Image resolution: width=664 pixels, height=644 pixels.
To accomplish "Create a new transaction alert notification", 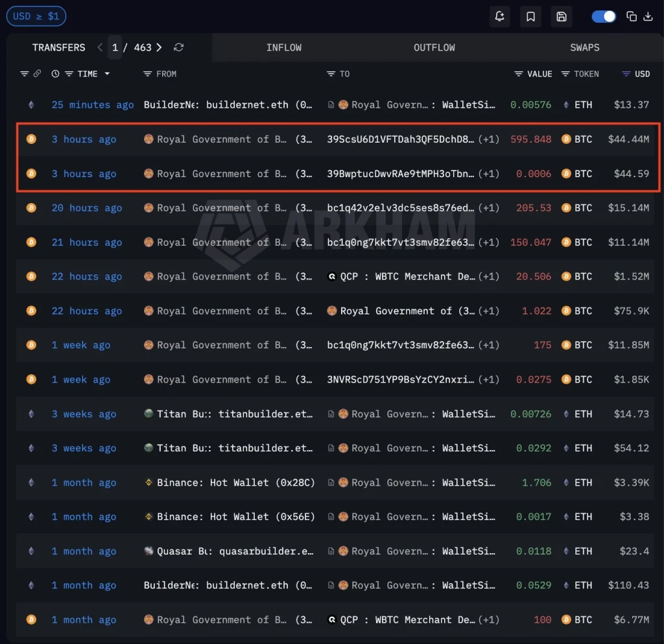I will pos(499,16).
